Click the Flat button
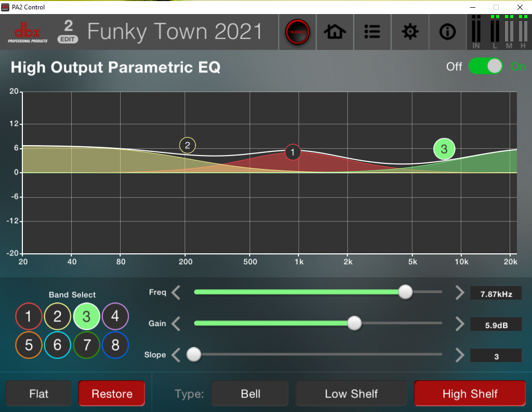Viewport: 532px width, 412px height. [38, 394]
